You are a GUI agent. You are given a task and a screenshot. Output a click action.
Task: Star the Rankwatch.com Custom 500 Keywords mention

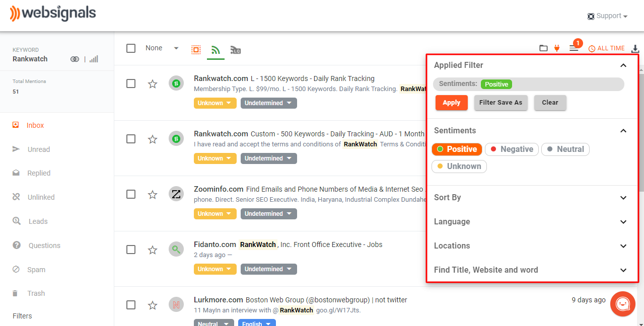153,139
